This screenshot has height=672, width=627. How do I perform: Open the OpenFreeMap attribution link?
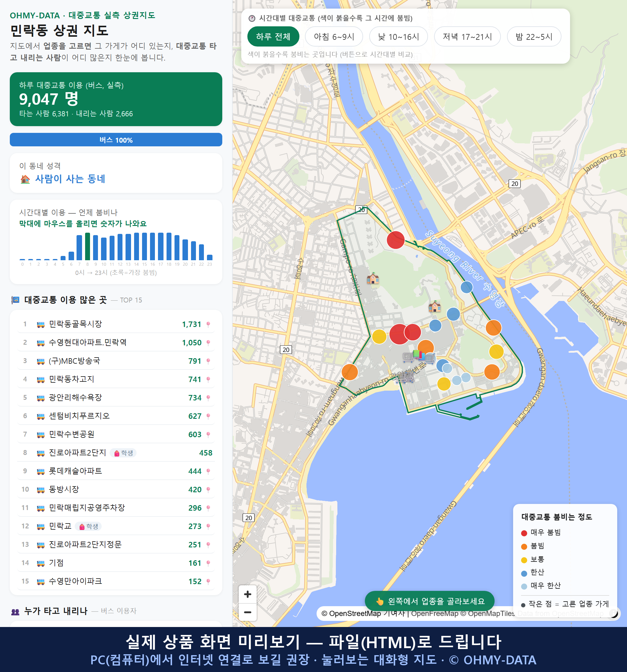434,613
